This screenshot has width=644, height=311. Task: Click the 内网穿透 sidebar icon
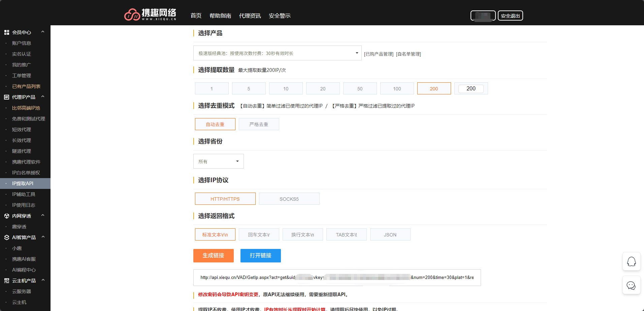[x=6, y=216]
